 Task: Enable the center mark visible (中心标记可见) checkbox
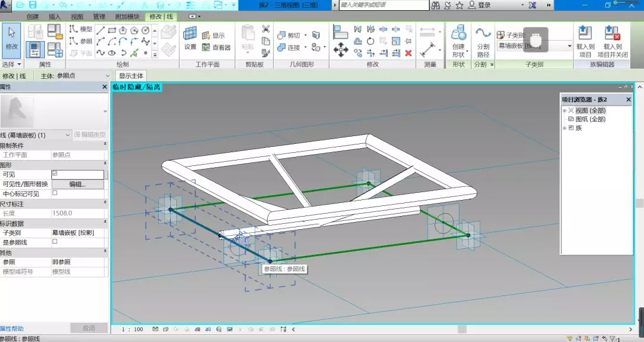[x=55, y=193]
